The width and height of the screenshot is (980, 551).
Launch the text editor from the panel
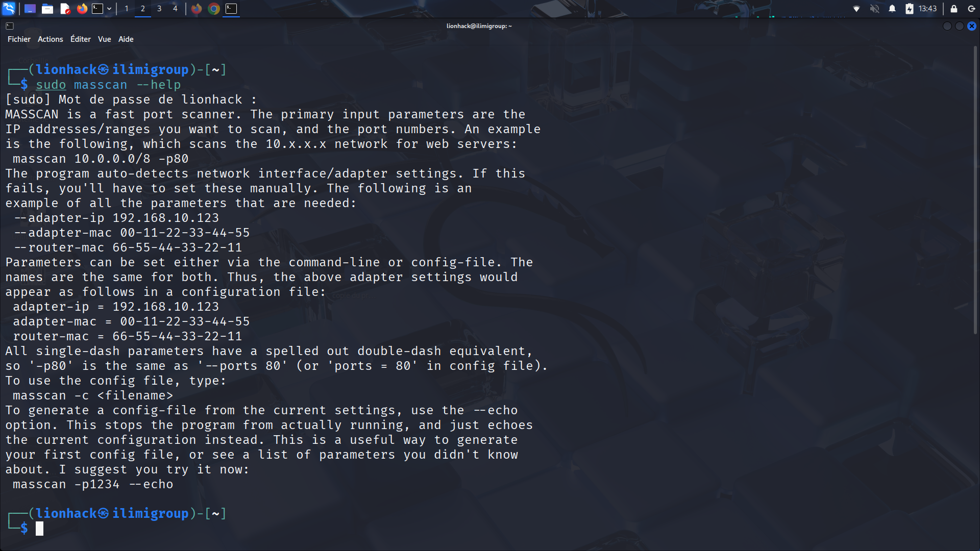click(65, 9)
